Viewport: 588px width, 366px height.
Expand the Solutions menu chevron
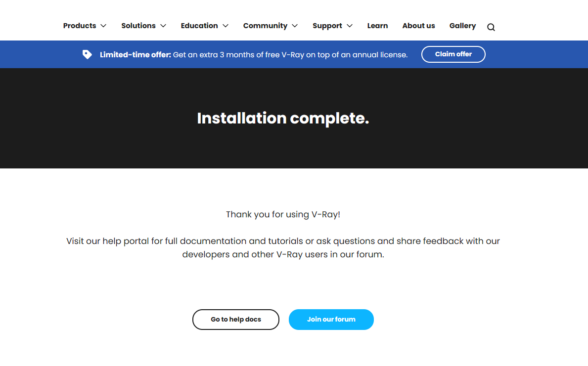(163, 26)
